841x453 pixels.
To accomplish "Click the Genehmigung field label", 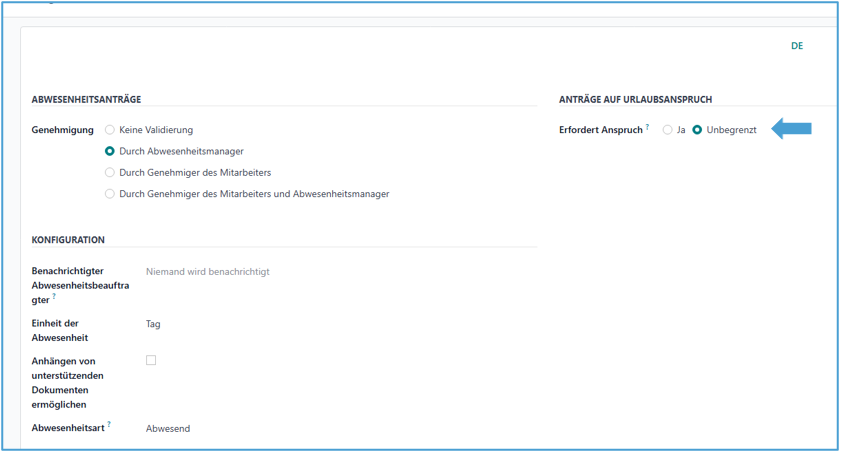I will 62,130.
